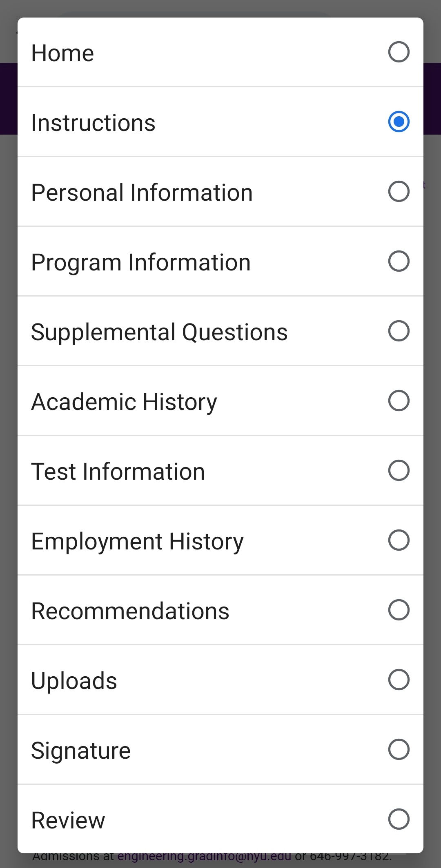This screenshot has width=441, height=868.
Task: Choose the Signature radio button
Action: pyautogui.click(x=399, y=750)
